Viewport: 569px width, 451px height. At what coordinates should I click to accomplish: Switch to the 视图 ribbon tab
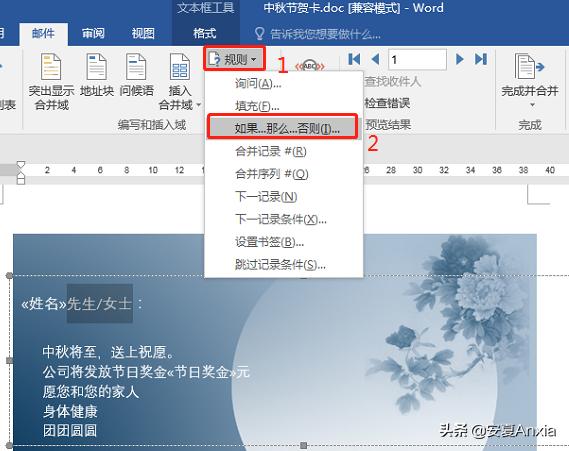(x=143, y=34)
